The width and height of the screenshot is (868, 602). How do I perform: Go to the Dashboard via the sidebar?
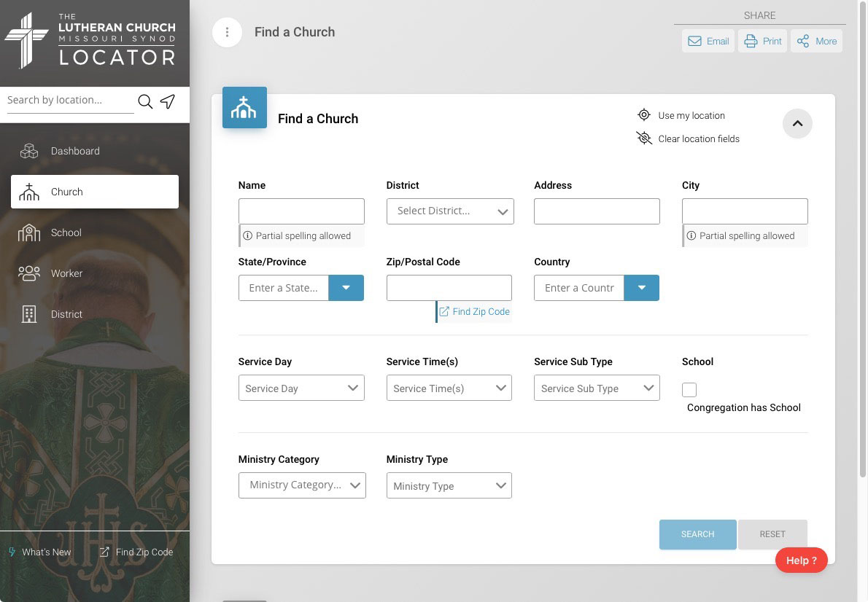[75, 151]
